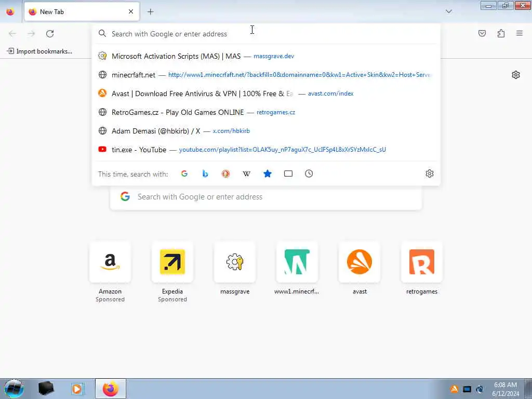
Task: Click the magnifier icon in address bar
Action: [x=102, y=33]
